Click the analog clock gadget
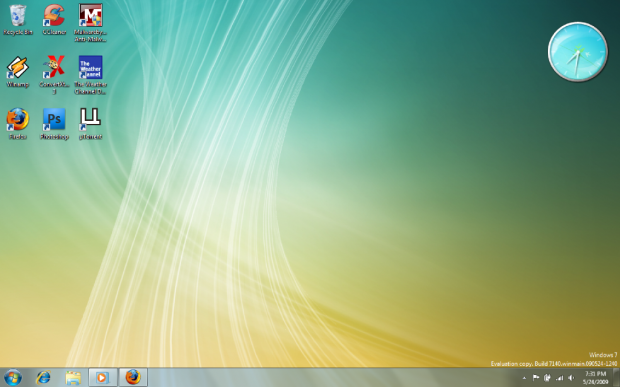This screenshot has width=620, height=387. coord(578,52)
